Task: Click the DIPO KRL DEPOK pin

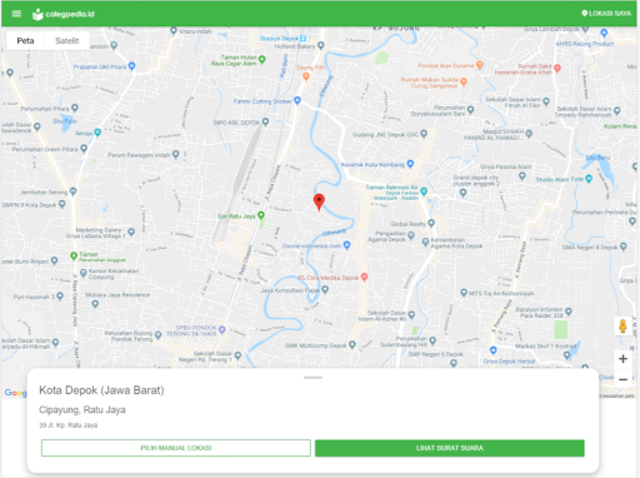Action: 266,122
